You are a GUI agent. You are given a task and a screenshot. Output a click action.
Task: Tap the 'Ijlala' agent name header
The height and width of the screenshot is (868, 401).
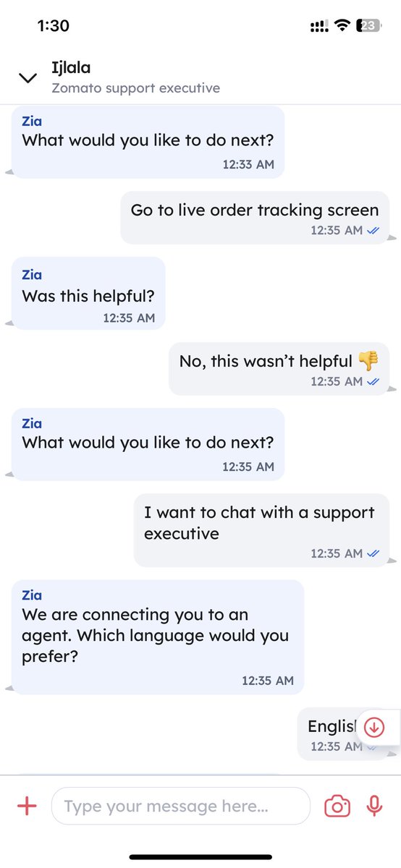click(71, 68)
